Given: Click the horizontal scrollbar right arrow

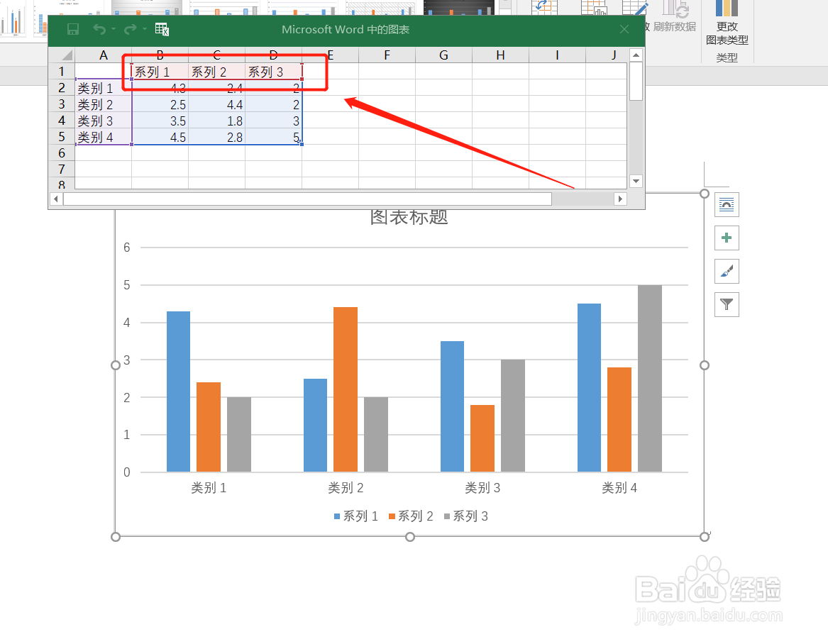Looking at the screenshot, I should coord(621,199).
